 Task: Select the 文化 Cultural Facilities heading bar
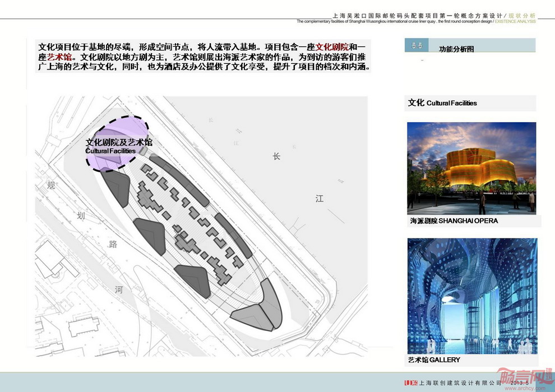pos(470,103)
